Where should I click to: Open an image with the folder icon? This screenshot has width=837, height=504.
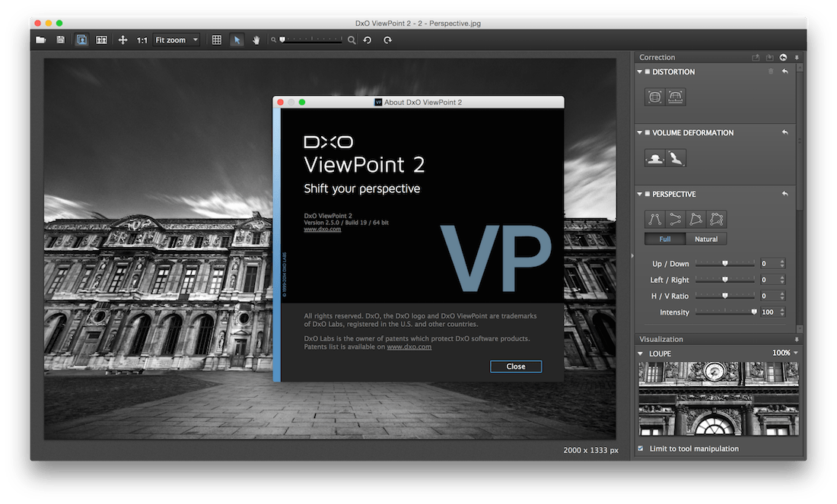[x=40, y=40]
